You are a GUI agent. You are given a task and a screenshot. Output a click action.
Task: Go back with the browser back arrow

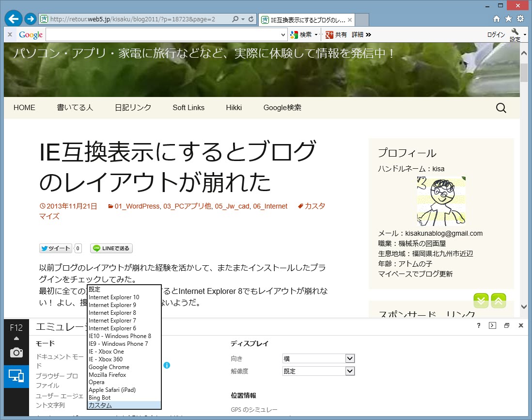[14, 19]
